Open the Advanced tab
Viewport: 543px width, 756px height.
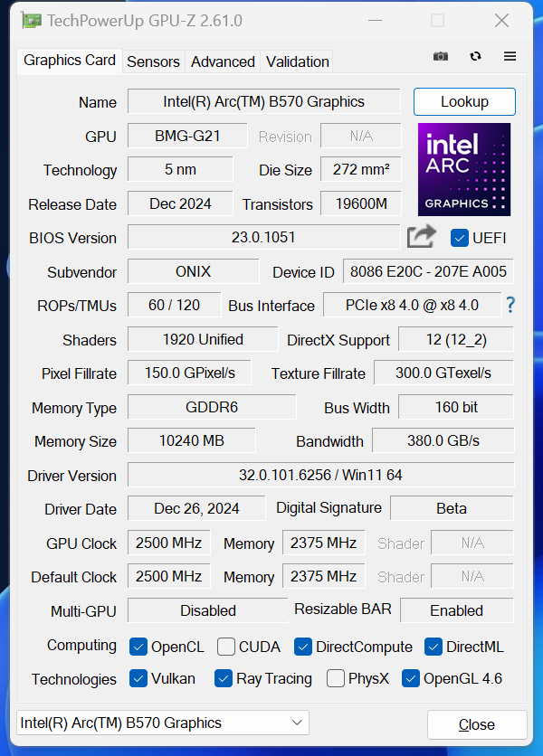pyautogui.click(x=223, y=61)
